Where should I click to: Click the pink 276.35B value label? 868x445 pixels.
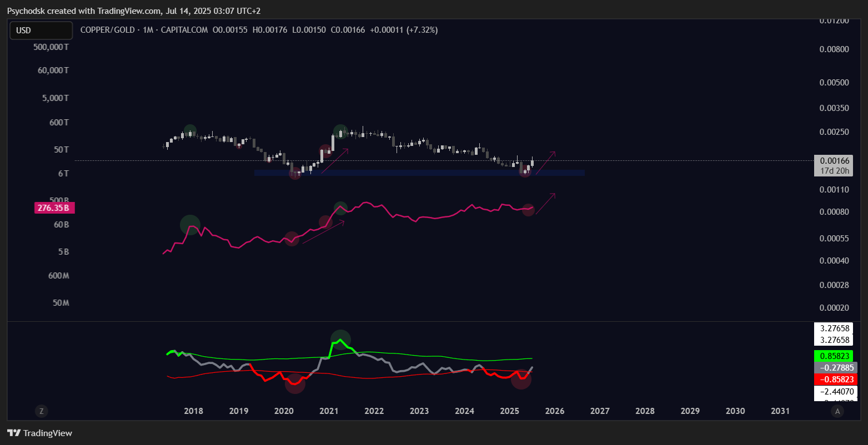54,208
